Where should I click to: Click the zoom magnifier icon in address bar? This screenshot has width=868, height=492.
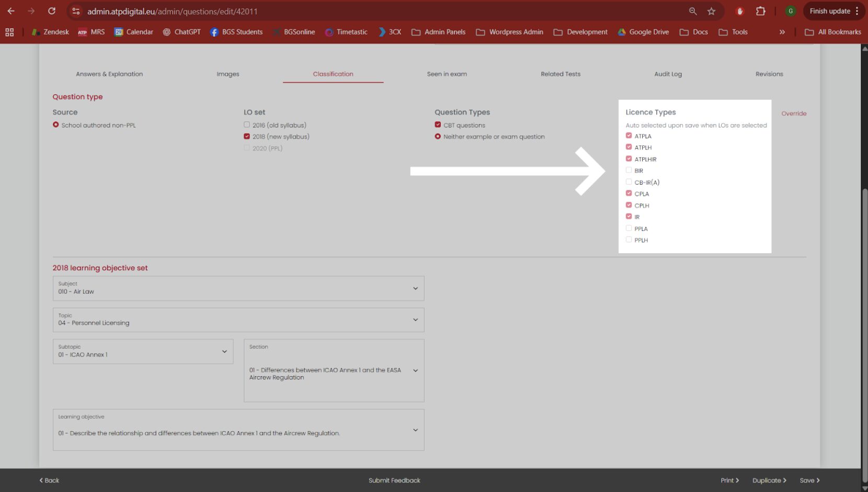[x=693, y=11]
